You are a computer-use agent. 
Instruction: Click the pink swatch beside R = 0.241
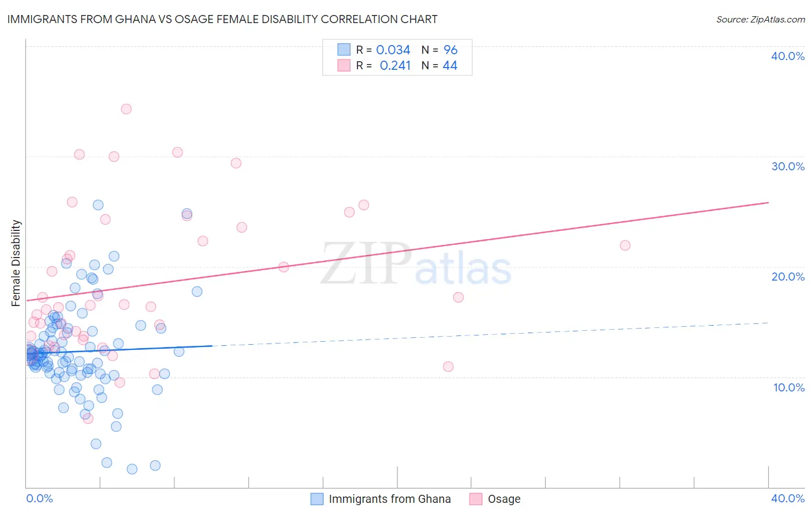pos(344,65)
